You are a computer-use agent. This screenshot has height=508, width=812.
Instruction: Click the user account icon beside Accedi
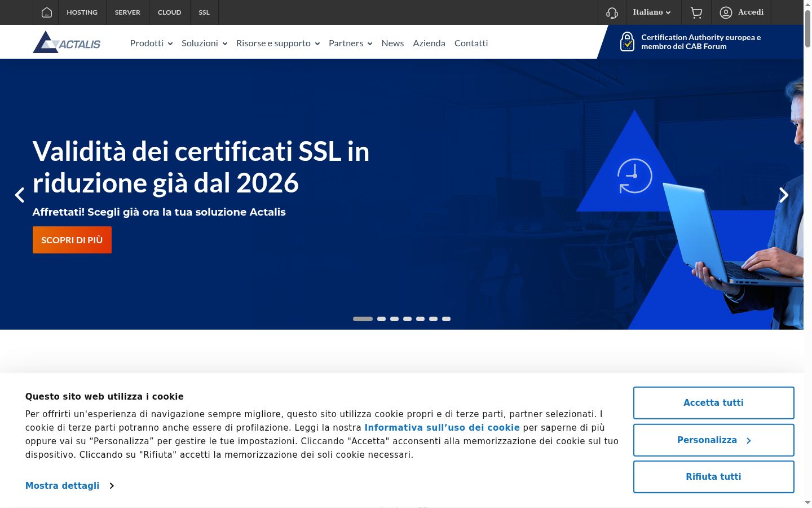coord(726,12)
